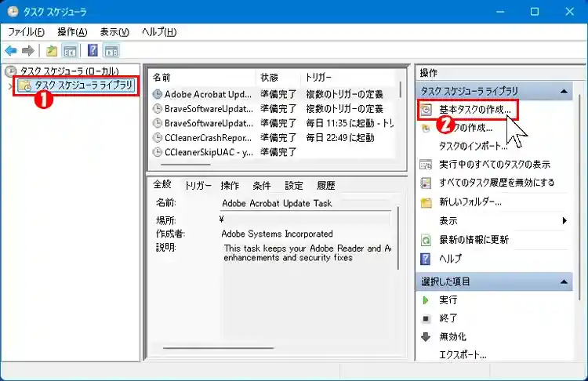Click the blue Help toolbar icon
The image size is (588, 381).
(93, 50)
